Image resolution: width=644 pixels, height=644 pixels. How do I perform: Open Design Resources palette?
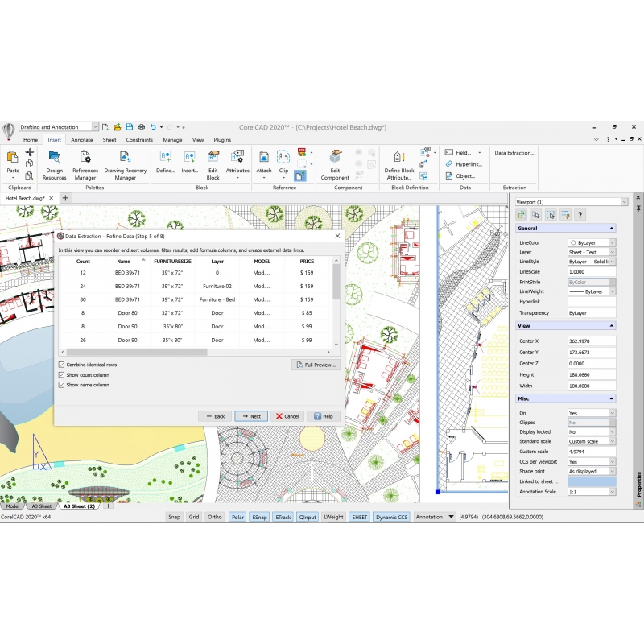54,165
